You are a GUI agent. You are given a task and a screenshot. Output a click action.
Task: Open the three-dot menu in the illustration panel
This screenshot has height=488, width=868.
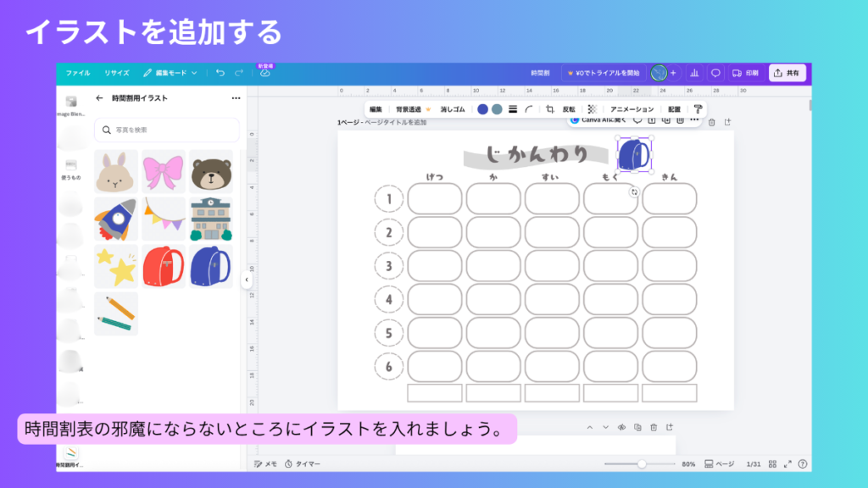pyautogui.click(x=236, y=97)
